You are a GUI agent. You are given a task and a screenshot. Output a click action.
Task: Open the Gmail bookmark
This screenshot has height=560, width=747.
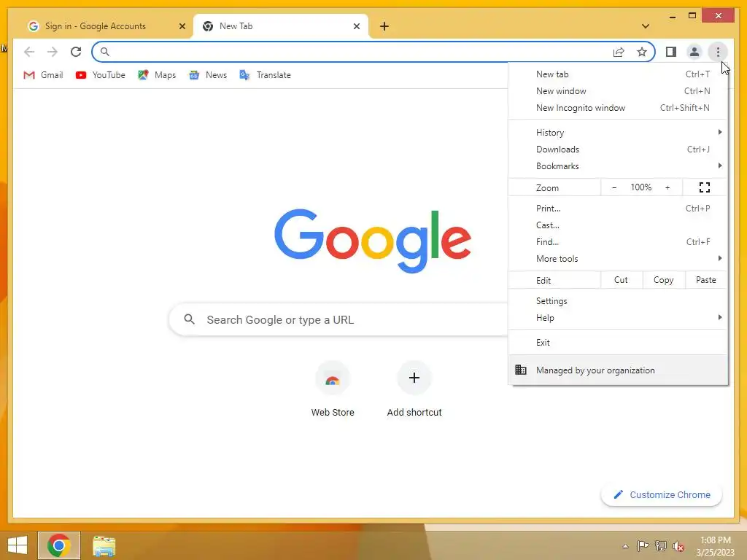[x=43, y=75]
